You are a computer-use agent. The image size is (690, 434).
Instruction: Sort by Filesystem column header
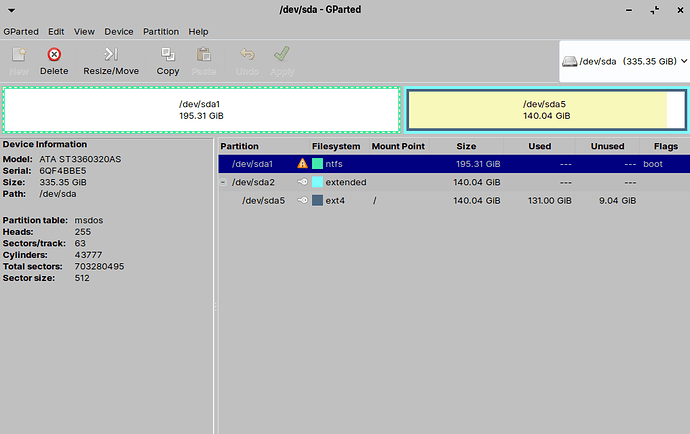coord(339,146)
